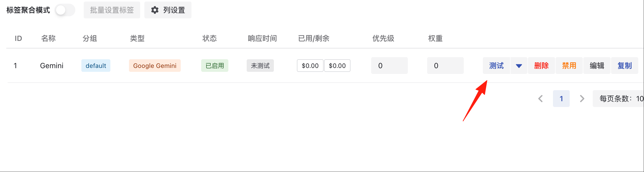Image resolution: width=644 pixels, height=172 pixels.
Task: Open 编辑 for the Gemini channel
Action: pyautogui.click(x=597, y=66)
